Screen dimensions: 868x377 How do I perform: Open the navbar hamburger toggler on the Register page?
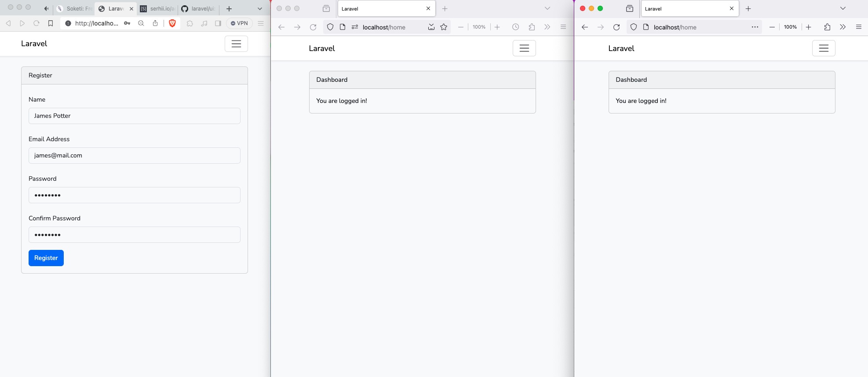point(236,44)
